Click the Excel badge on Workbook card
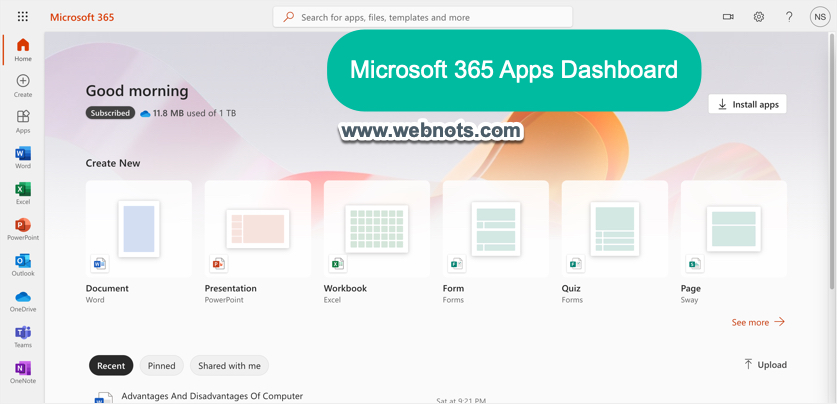The image size is (837, 404). (x=337, y=263)
